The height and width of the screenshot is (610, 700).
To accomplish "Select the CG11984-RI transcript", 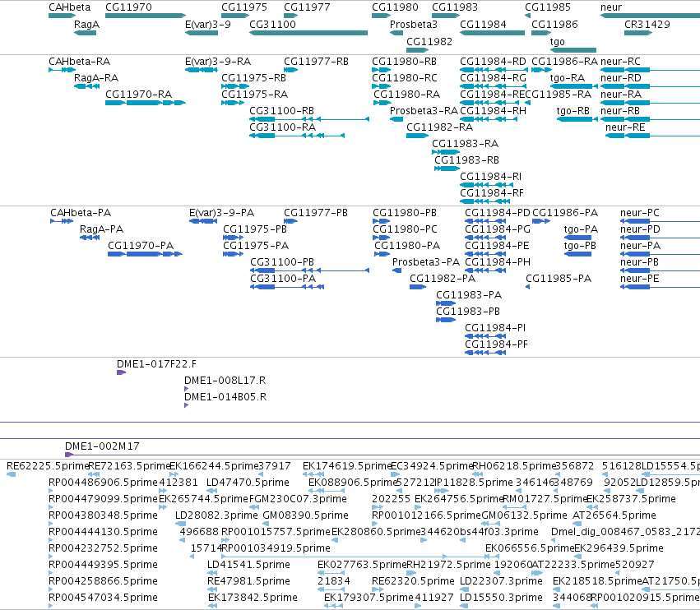I will point(487,185).
